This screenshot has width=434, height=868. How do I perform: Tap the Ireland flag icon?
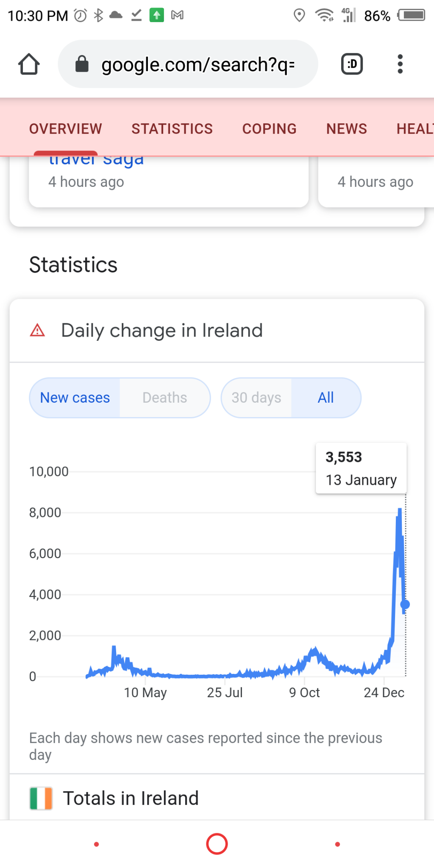[x=41, y=798]
